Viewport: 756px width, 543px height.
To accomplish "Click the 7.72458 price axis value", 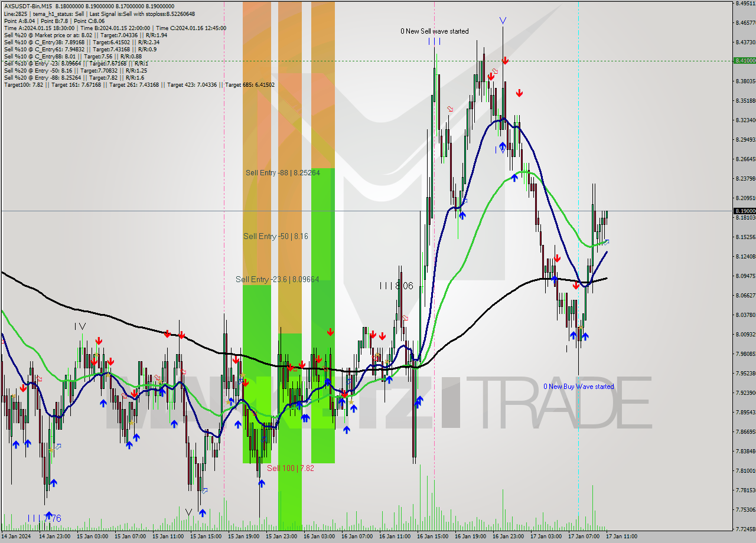I will (x=745, y=529).
